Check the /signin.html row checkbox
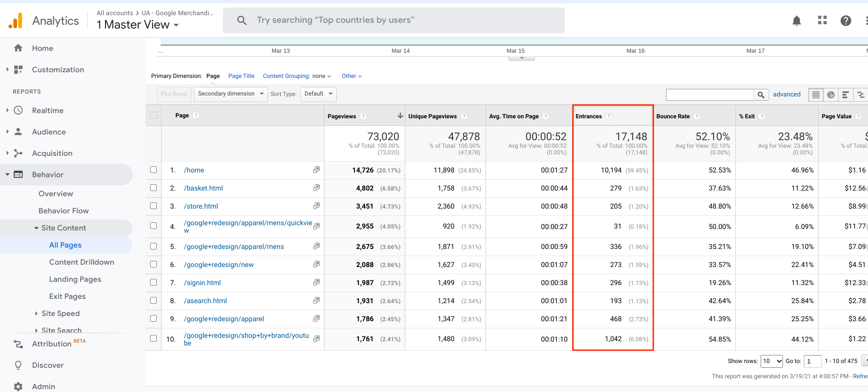The height and width of the screenshot is (392, 868). [x=153, y=282]
